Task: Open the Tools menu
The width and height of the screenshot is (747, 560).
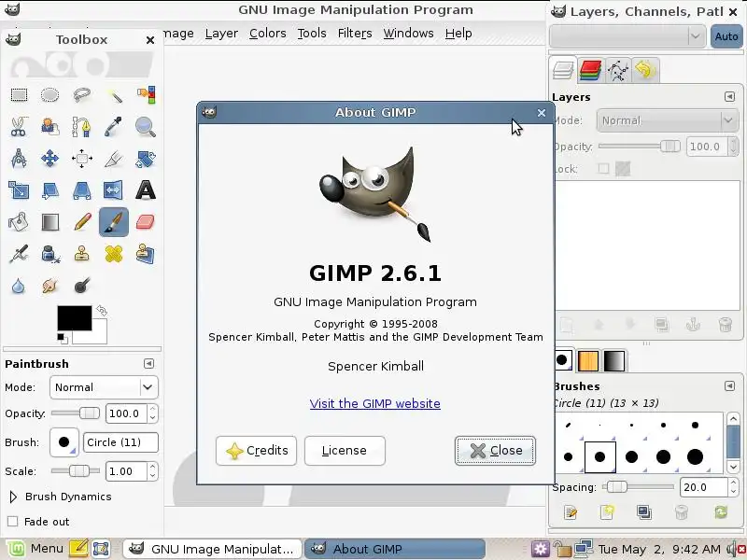Action: [312, 34]
